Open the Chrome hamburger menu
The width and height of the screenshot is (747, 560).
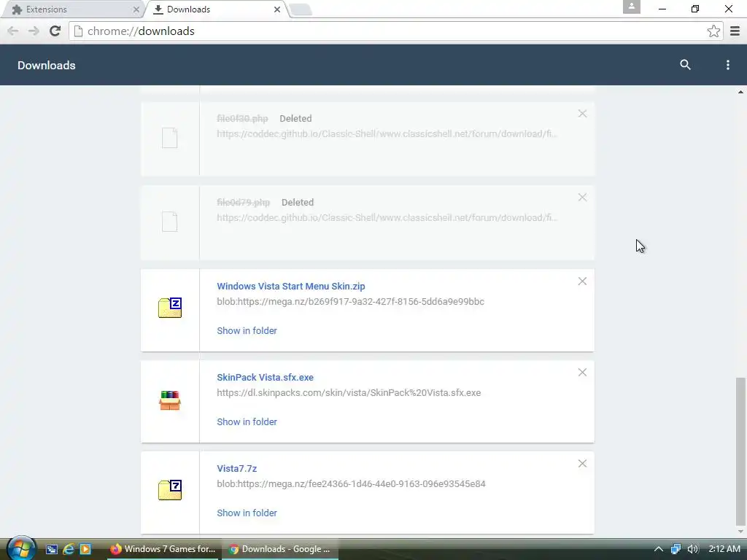(x=735, y=31)
